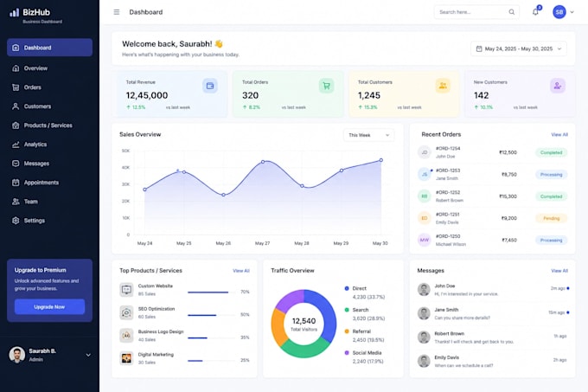
Task: Click the Total Revenue wallet icon
Action: pyautogui.click(x=210, y=86)
